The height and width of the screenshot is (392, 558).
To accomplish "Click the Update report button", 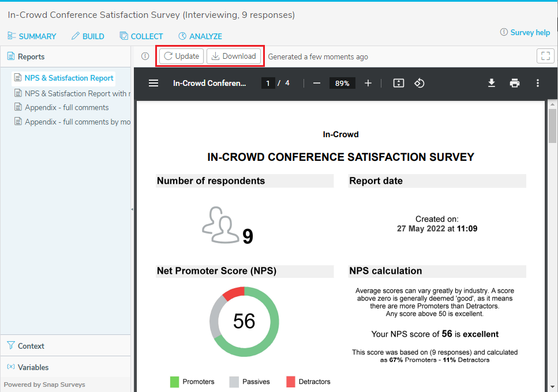I will 182,56.
